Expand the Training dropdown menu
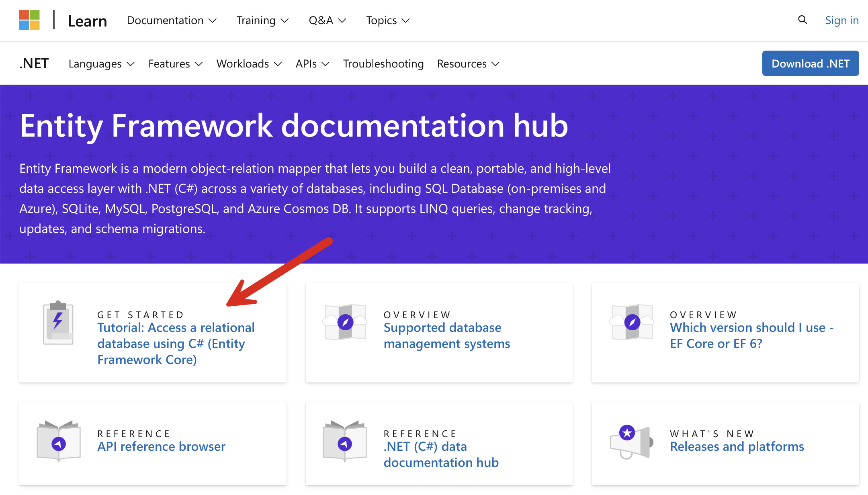This screenshot has width=868, height=495. (262, 20)
